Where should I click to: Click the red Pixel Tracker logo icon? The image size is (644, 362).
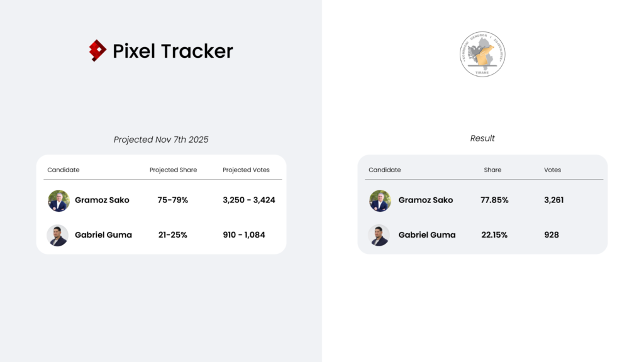97,50
